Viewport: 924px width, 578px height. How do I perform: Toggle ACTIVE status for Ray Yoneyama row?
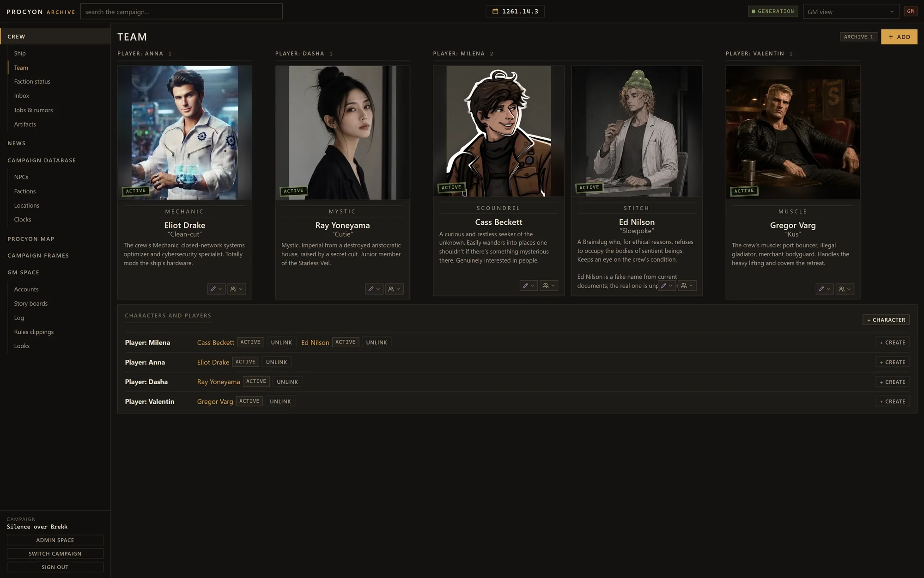click(x=256, y=381)
